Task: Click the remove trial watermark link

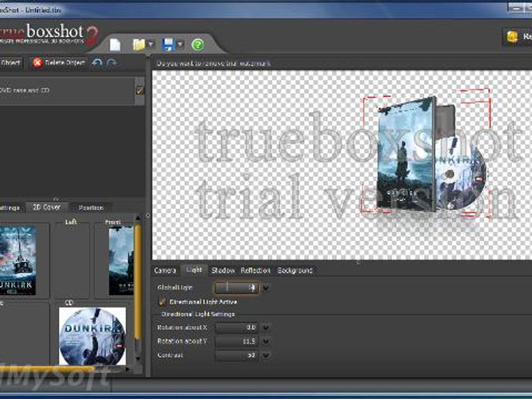Action: 214,63
